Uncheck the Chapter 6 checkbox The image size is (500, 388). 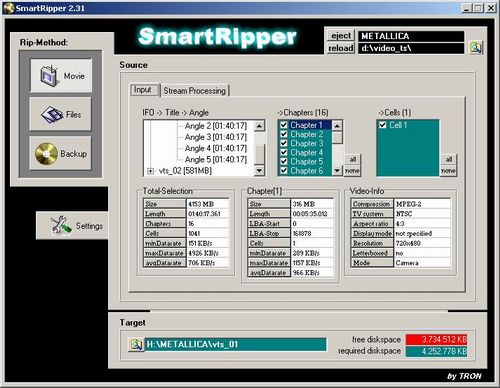[284, 170]
